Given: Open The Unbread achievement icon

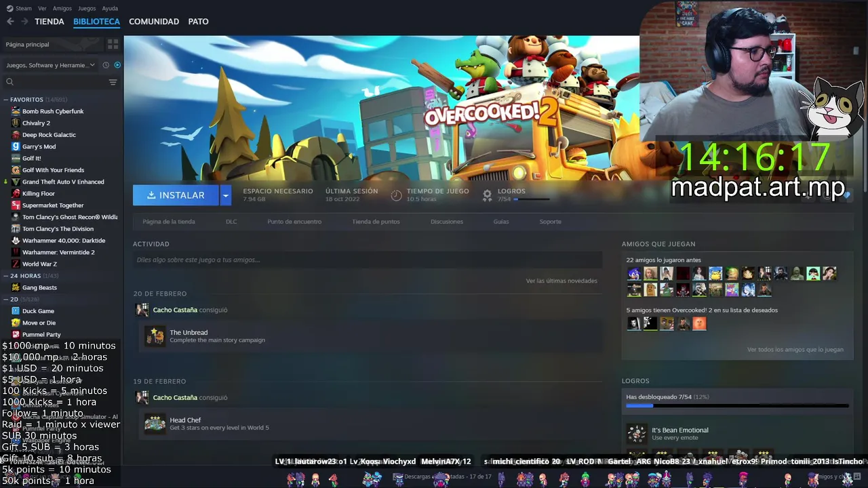Looking at the screenshot, I should (155, 336).
